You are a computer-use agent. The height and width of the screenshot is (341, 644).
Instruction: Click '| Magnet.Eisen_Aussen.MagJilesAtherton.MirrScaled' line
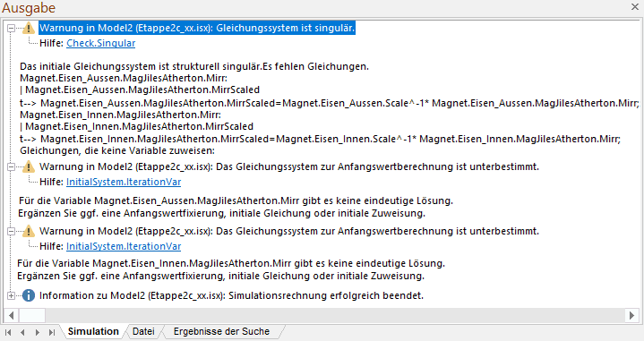tap(140, 90)
